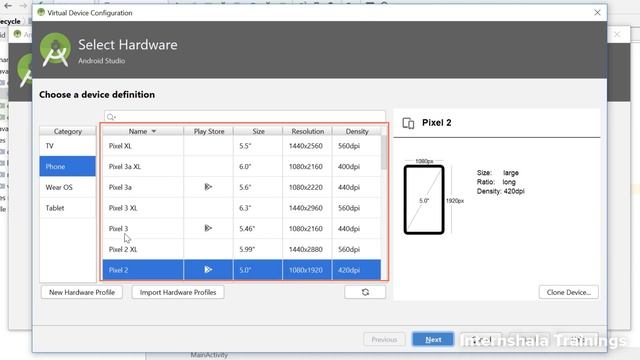Viewport: 640px width, 360px height.
Task: Click the Category column header
Action: (x=68, y=131)
